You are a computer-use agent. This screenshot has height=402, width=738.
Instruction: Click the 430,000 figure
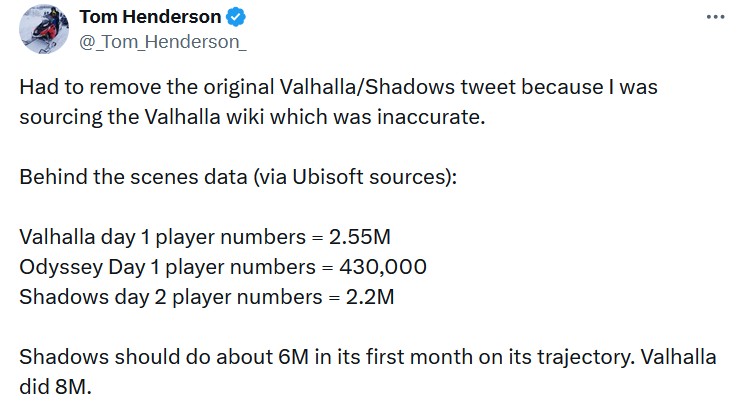tap(383, 267)
